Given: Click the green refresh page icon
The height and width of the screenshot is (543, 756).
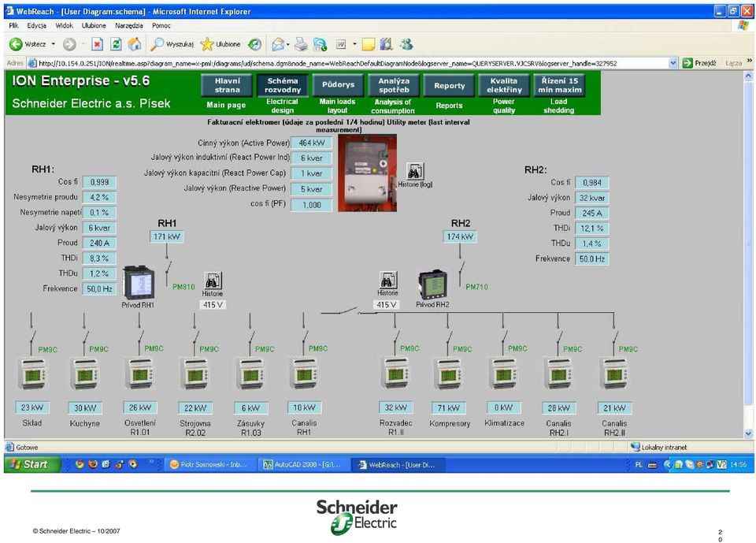Looking at the screenshot, I should pos(116,44).
